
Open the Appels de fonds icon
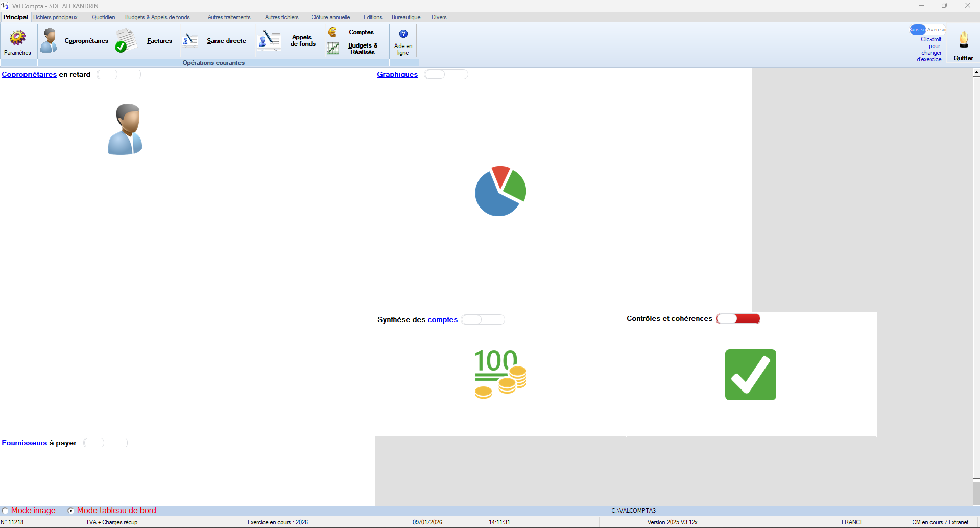[x=269, y=41]
